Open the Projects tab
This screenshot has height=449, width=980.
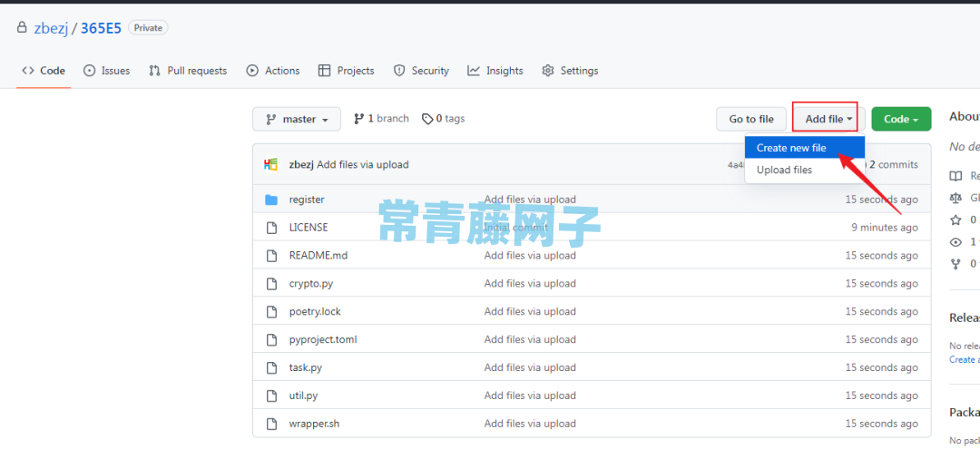347,71
